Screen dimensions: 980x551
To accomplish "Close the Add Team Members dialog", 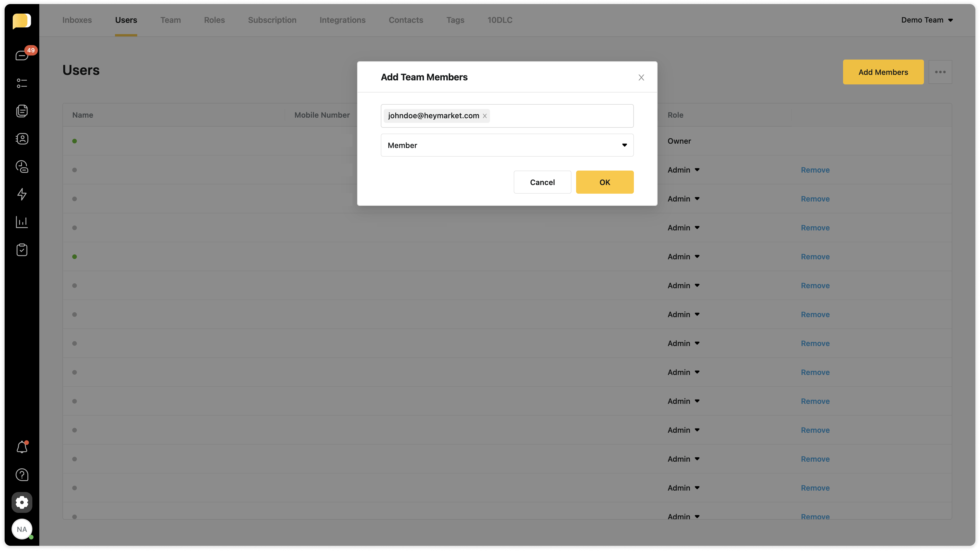I will 641,77.
